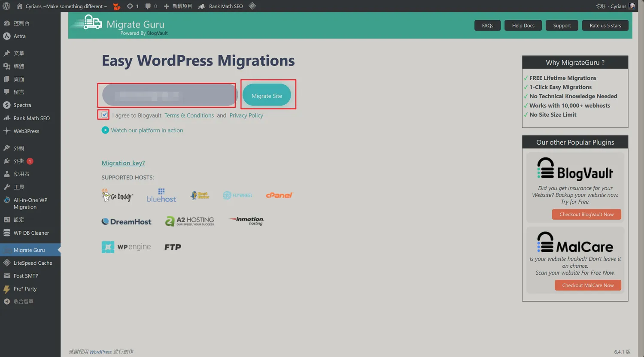
Task: Click the Help Docs button
Action: tap(523, 25)
